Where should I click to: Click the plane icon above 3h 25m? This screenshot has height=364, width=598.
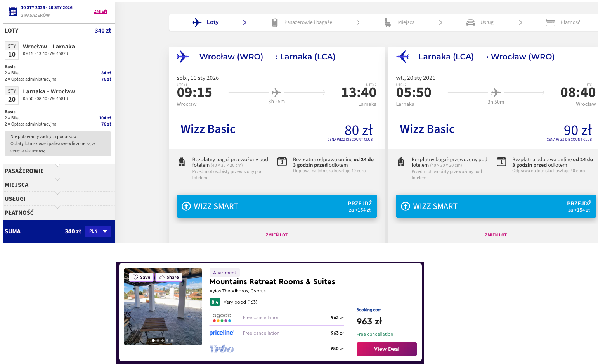[x=276, y=92]
